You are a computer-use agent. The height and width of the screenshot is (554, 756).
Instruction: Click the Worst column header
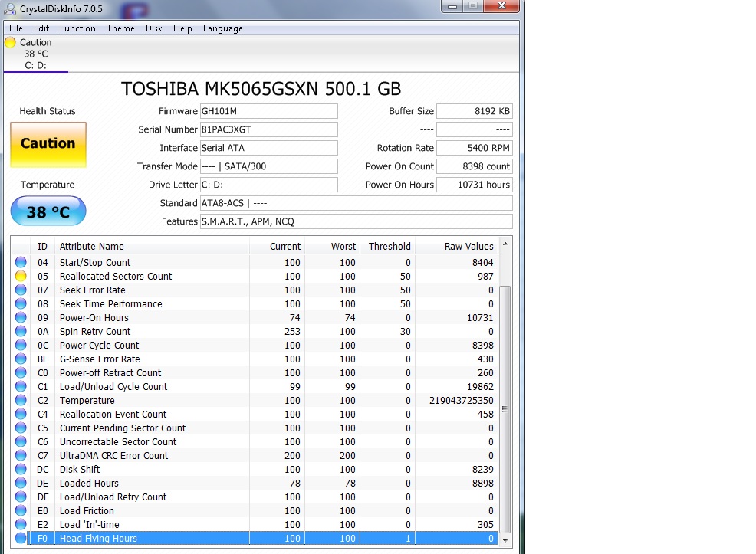click(x=333, y=246)
